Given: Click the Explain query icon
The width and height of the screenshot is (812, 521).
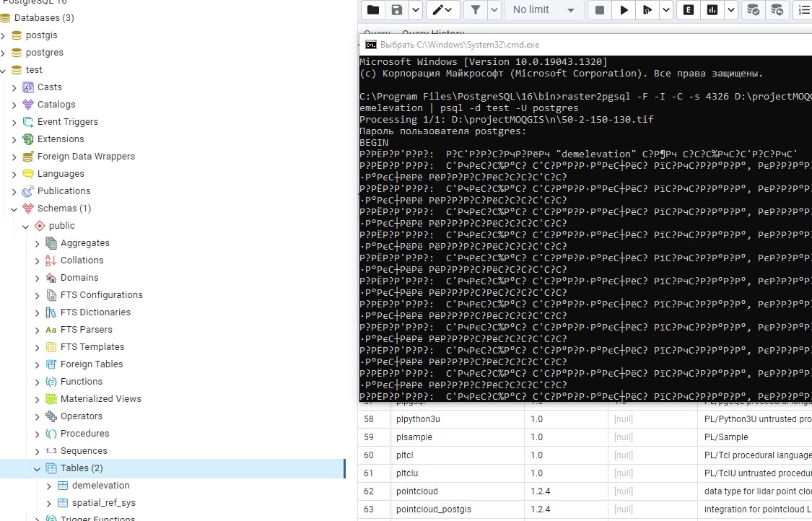Looking at the screenshot, I should click(x=688, y=10).
